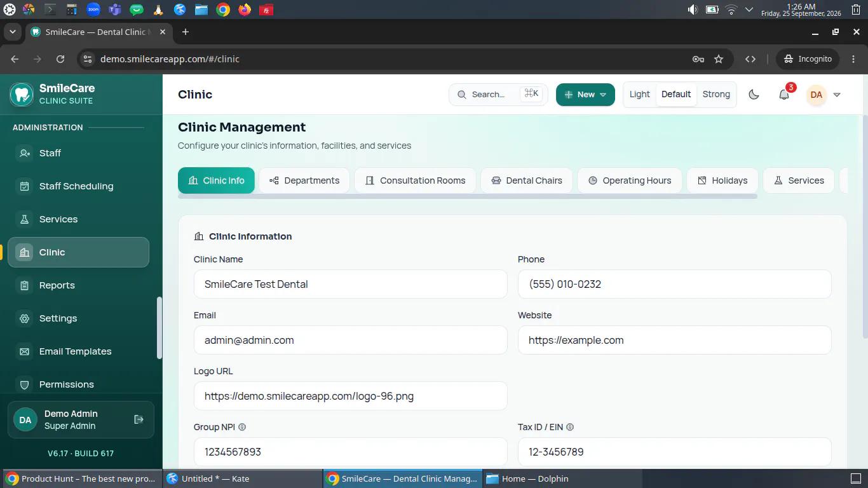Launch Zoom from the top panel
Screen dimensions: 868x488
coord(93,10)
